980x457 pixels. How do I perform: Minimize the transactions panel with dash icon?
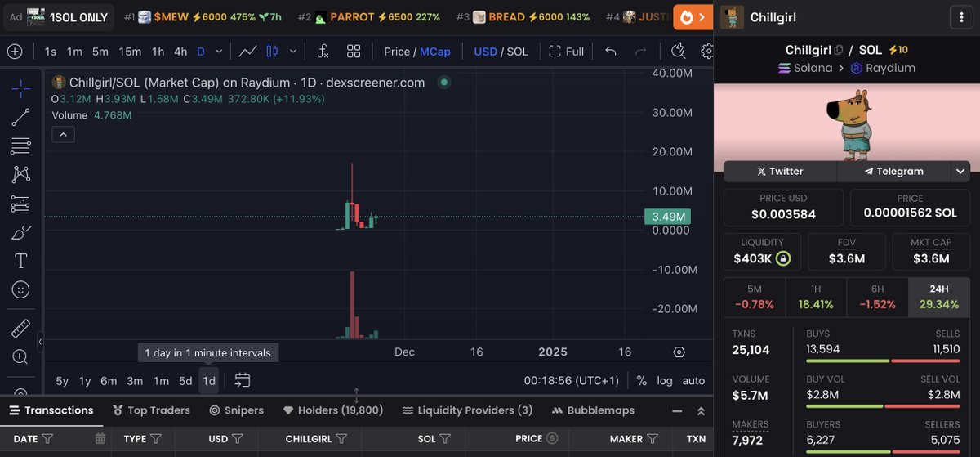point(676,411)
